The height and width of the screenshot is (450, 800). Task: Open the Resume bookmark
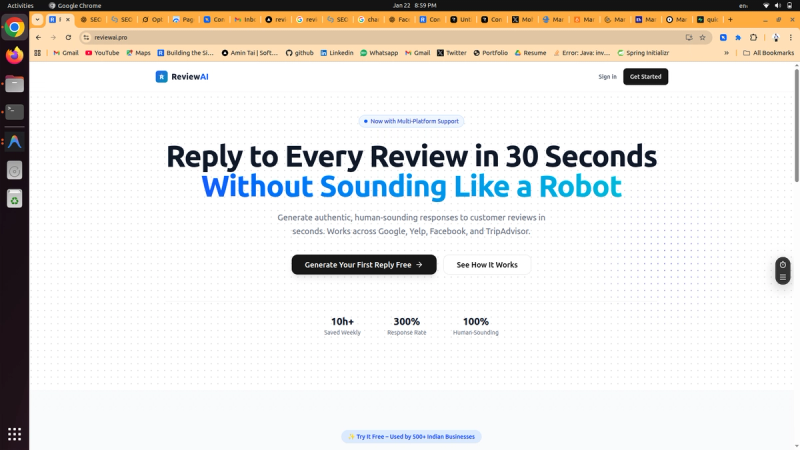[530, 53]
